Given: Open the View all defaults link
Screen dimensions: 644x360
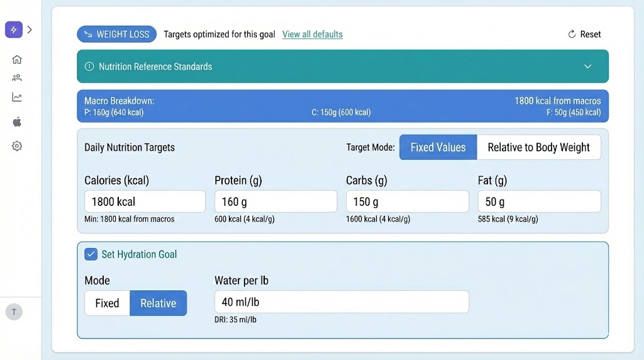Looking at the screenshot, I should click(313, 35).
